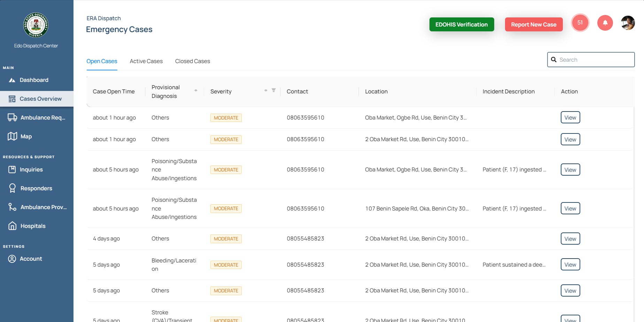The height and width of the screenshot is (322, 644).
Task: Click the ambulance truck icon
Action: (13, 117)
